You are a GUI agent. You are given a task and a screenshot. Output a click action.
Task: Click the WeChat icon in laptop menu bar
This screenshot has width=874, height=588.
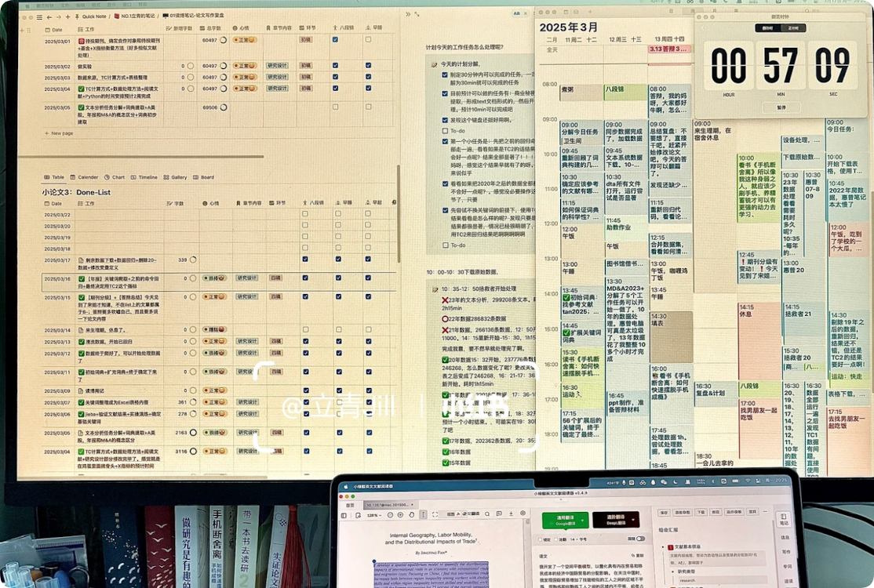click(664, 482)
